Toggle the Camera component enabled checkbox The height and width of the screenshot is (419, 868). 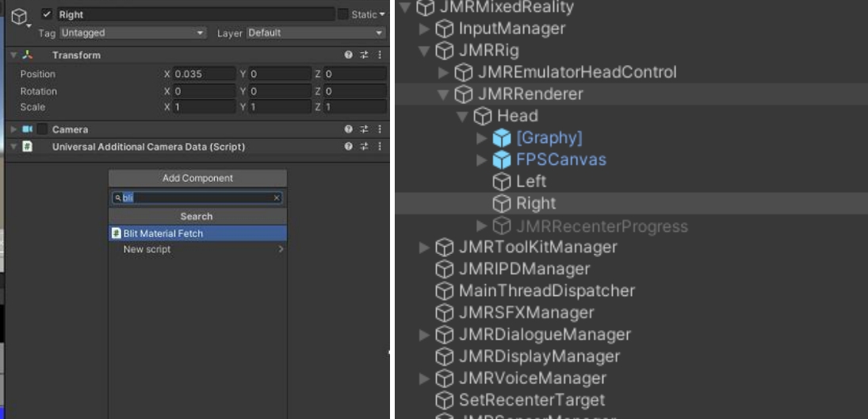(41, 129)
